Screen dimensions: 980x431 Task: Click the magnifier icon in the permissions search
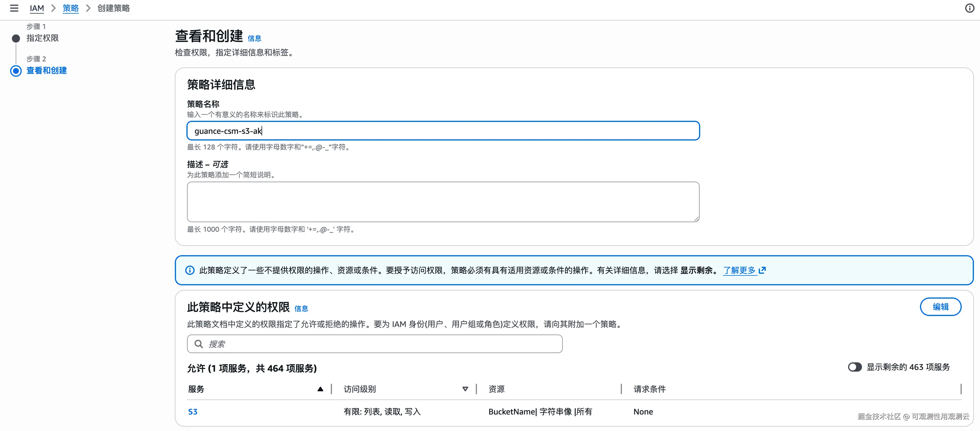199,344
